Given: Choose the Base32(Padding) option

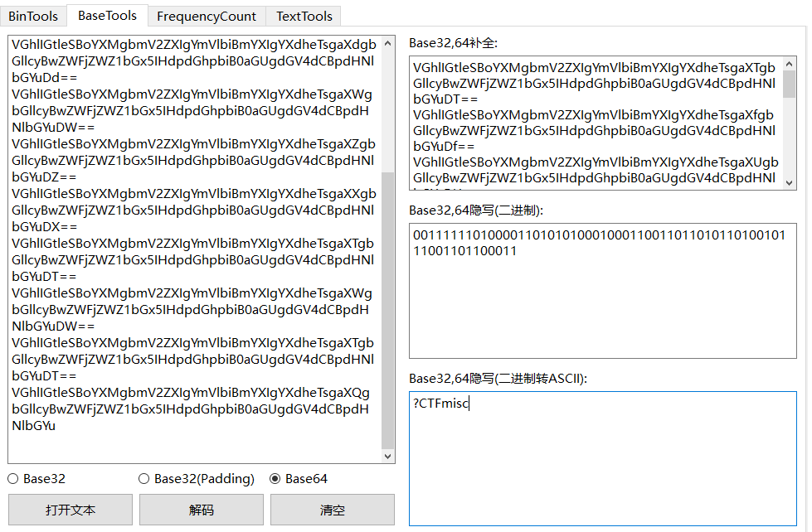Looking at the screenshot, I should tap(144, 478).
